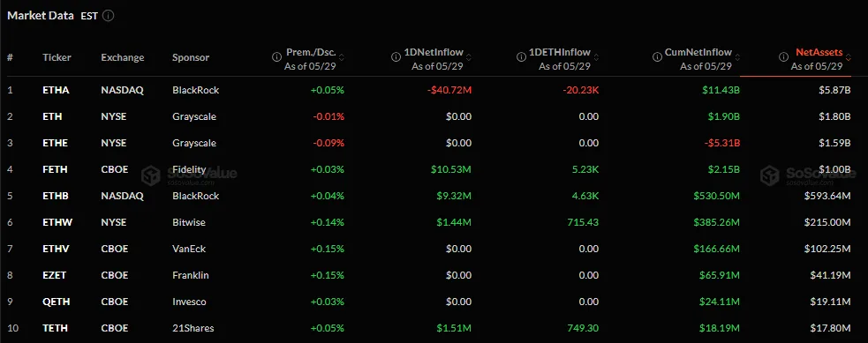Click the info icon beside Market Data EST
The height and width of the screenshot is (343, 868).
109,16
